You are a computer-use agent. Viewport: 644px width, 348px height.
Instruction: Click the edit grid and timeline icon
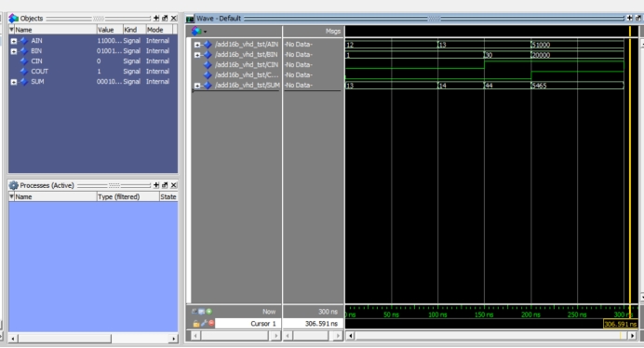tap(202, 312)
